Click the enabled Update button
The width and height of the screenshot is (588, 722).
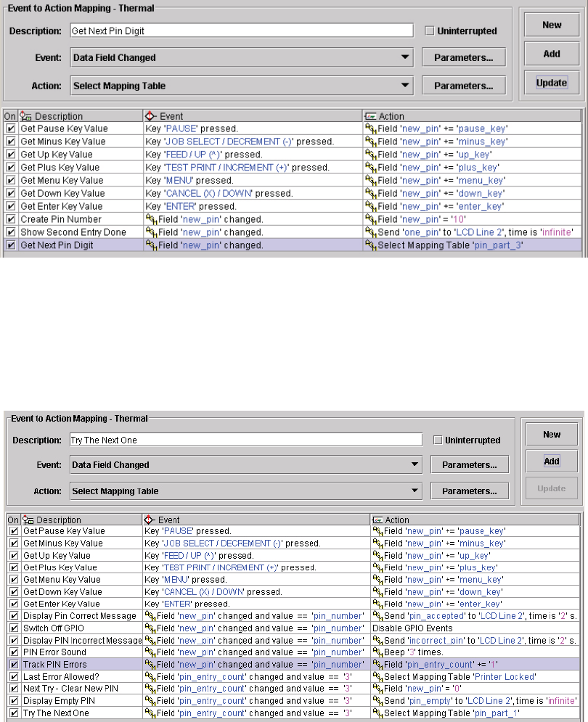coord(552,83)
